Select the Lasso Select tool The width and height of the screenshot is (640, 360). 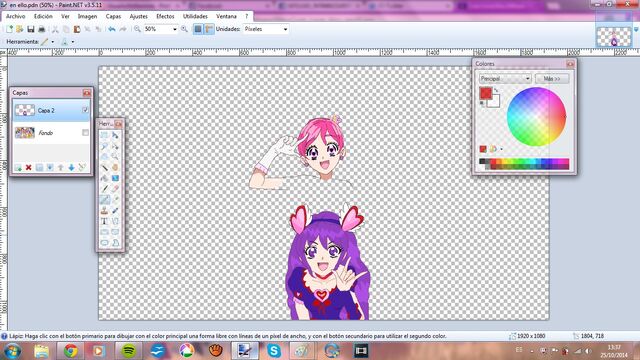coord(104,146)
